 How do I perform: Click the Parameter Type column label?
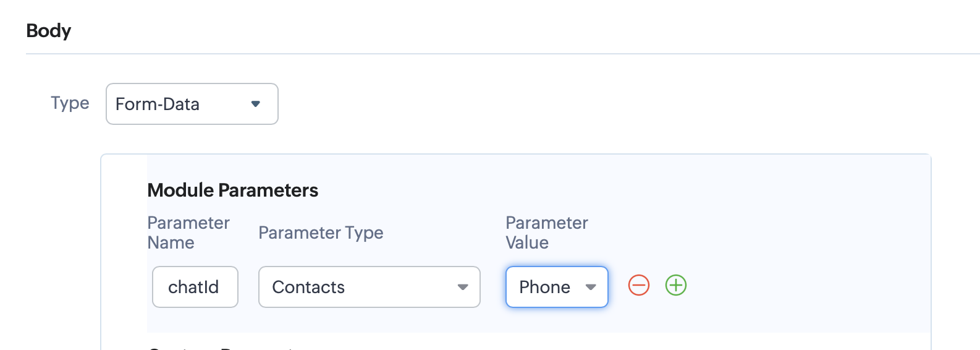(321, 233)
